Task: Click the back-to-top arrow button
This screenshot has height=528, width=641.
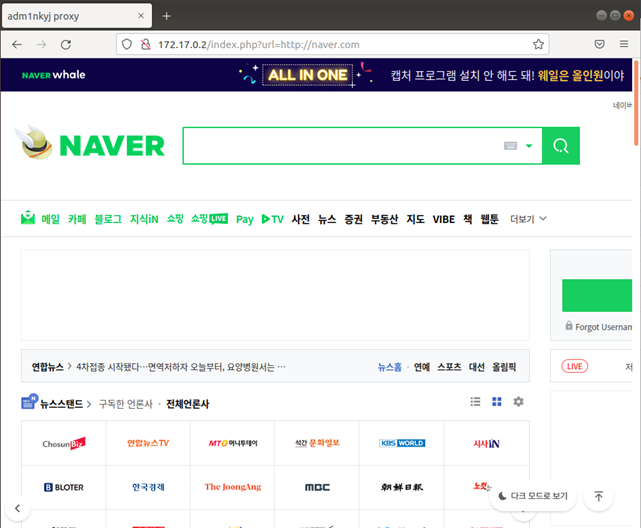Action: [x=598, y=496]
